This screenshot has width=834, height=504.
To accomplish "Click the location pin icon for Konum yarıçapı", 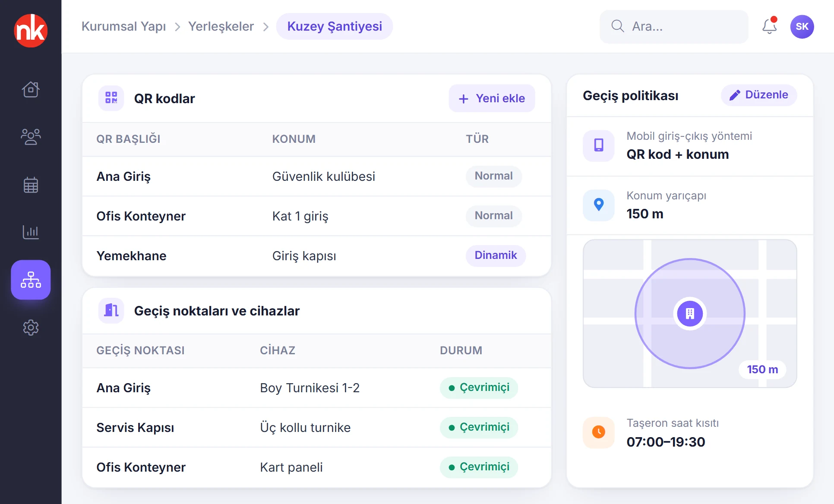I will 599,205.
